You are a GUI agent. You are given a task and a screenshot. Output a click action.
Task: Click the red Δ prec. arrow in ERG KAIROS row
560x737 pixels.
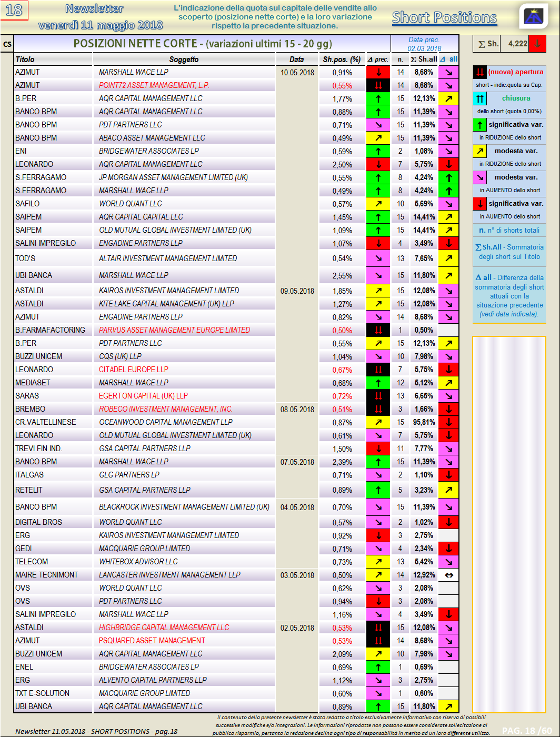[378, 535]
